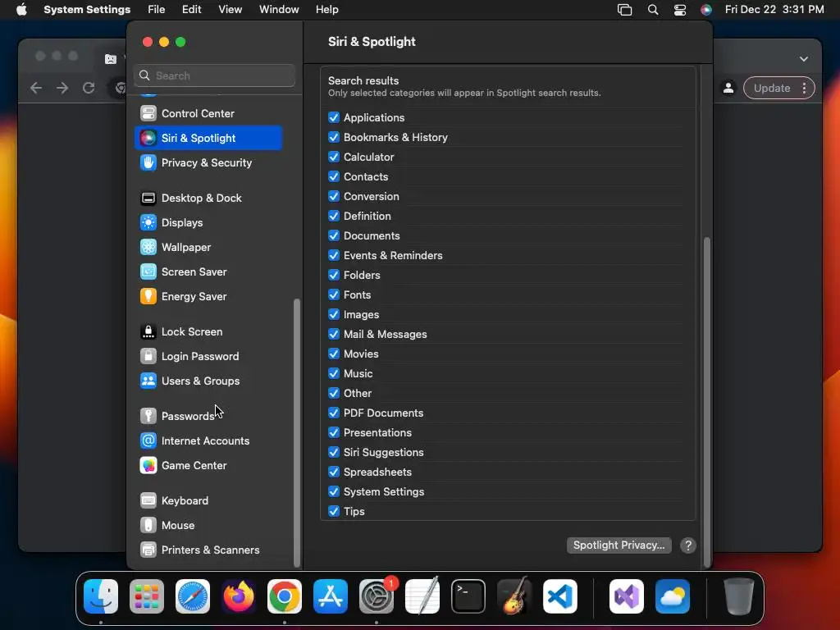The image size is (840, 630).
Task: Uncheck the PDF Documents category
Action: [334, 413]
